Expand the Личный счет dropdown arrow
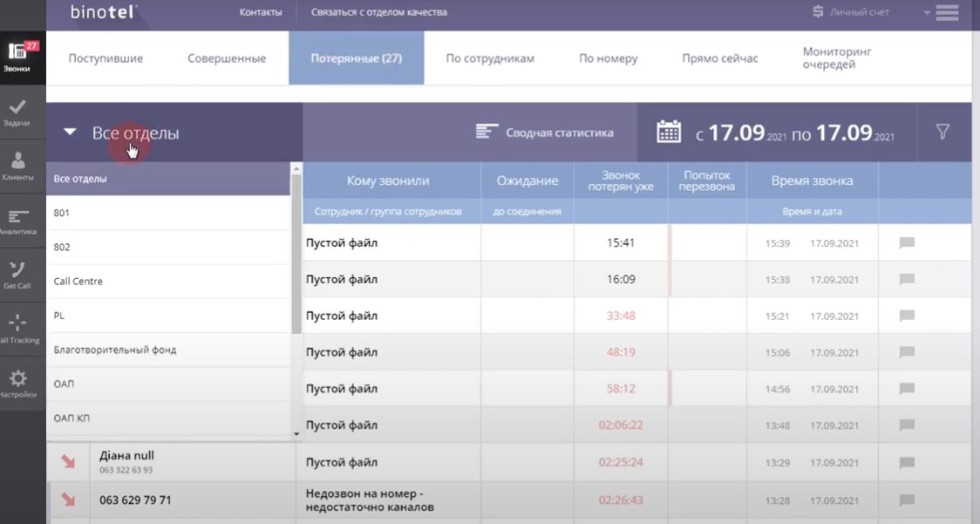The height and width of the screenshot is (524, 980). (x=927, y=13)
